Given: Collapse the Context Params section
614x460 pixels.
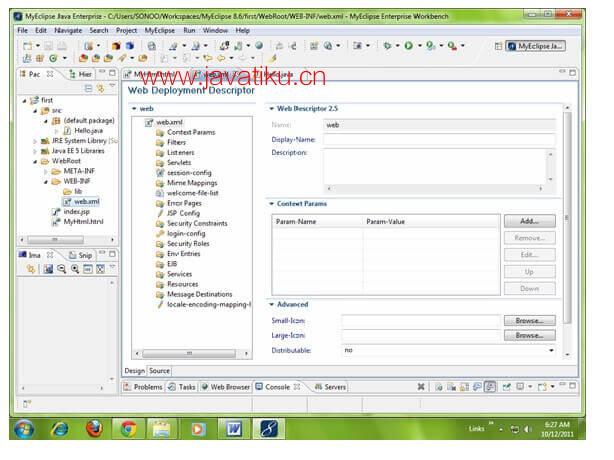Looking at the screenshot, I should click(271, 204).
